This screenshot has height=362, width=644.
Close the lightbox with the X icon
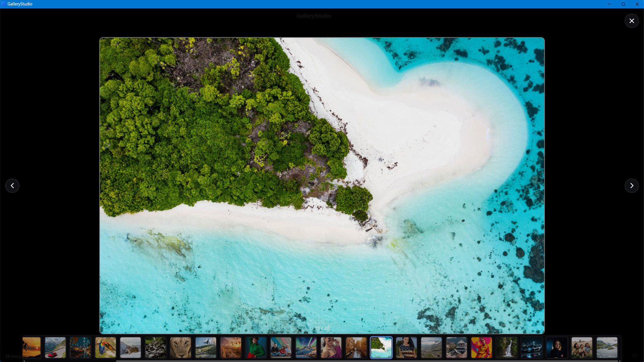click(x=632, y=21)
